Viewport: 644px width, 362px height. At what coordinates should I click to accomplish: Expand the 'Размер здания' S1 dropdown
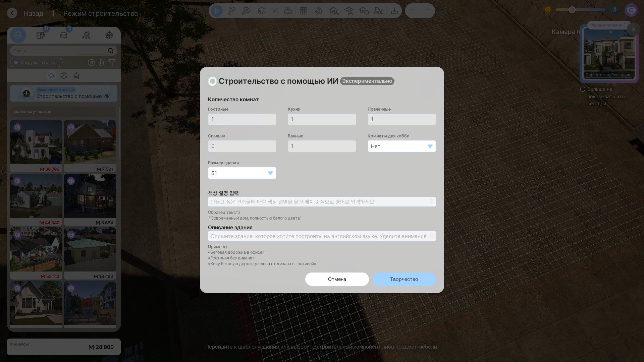(x=242, y=173)
